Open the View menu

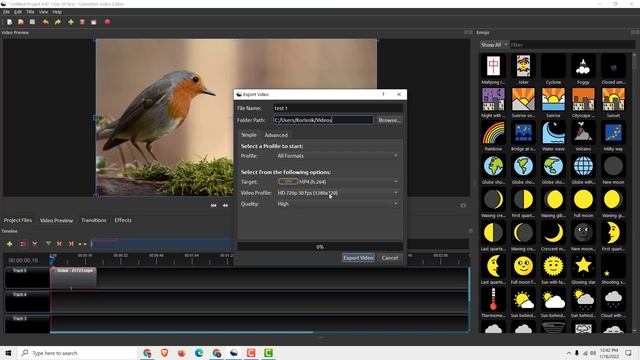pos(43,12)
